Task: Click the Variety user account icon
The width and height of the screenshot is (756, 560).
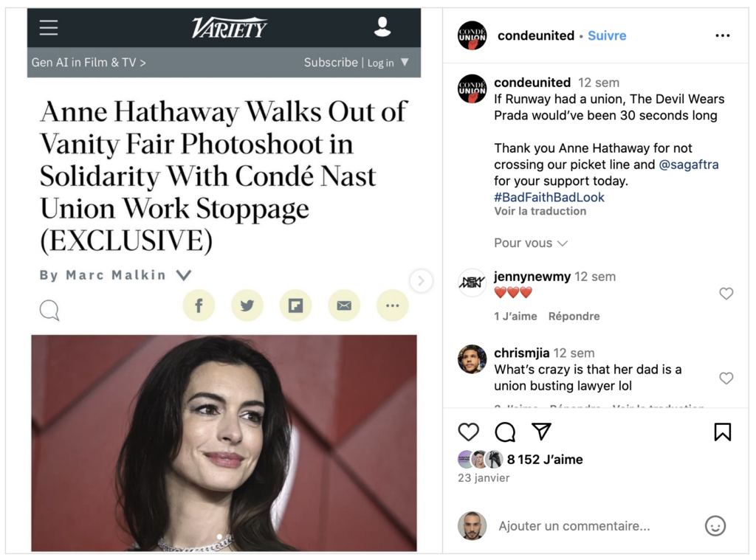Action: tap(382, 27)
